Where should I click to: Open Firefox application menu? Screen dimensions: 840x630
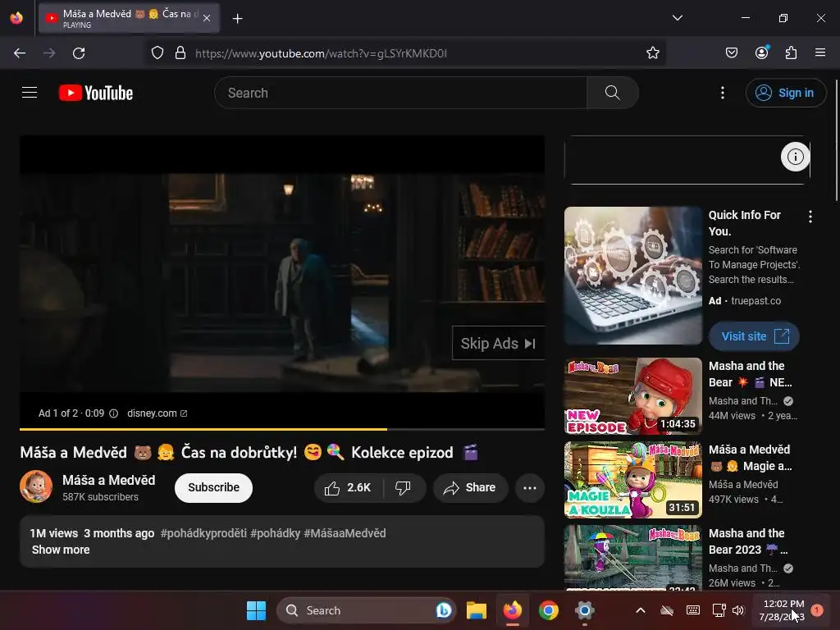tap(819, 52)
